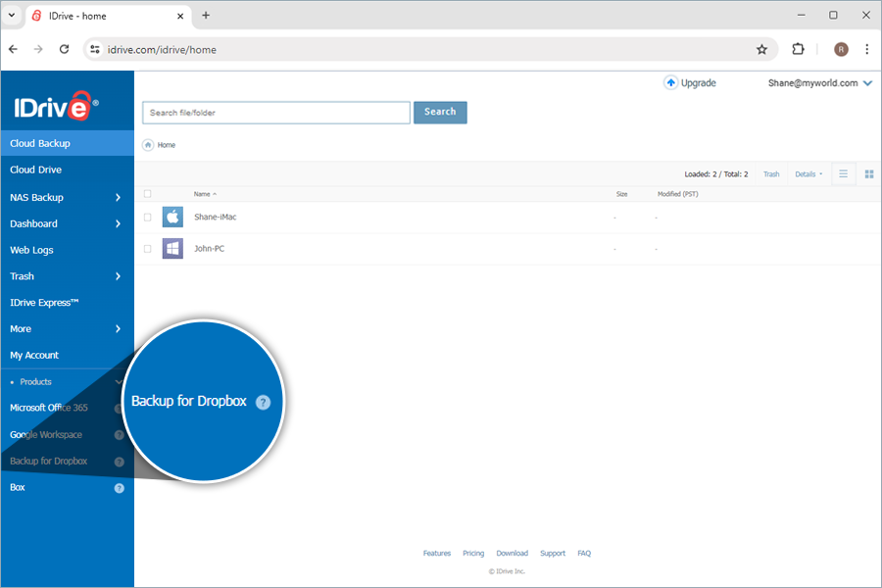882x588 pixels.
Task: Expand the More submenu chevron
Action: click(118, 328)
